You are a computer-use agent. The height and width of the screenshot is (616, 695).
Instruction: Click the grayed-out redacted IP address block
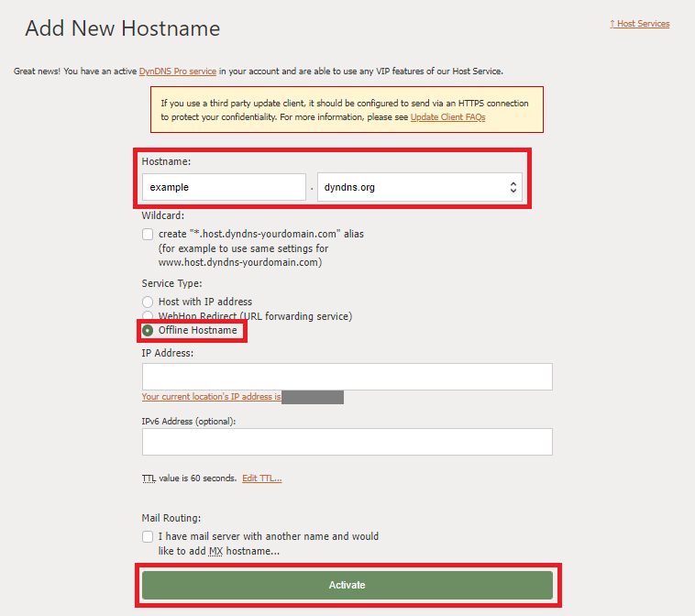(312, 397)
